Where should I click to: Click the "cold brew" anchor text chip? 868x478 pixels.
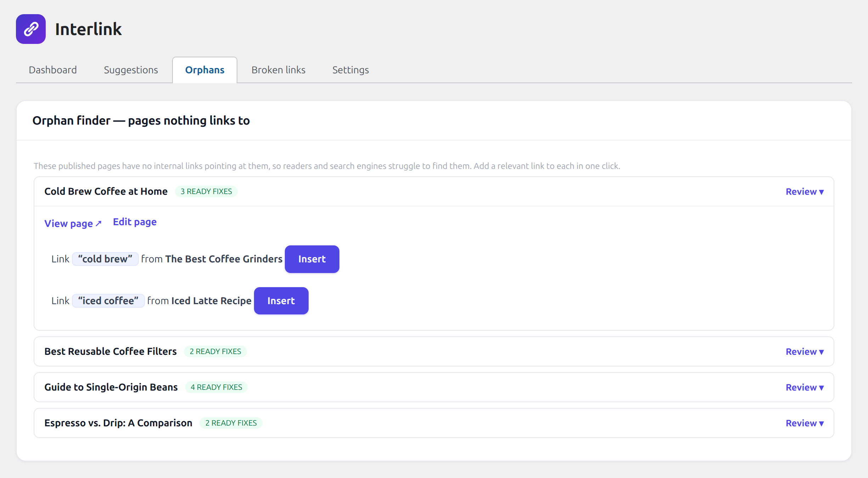click(105, 259)
